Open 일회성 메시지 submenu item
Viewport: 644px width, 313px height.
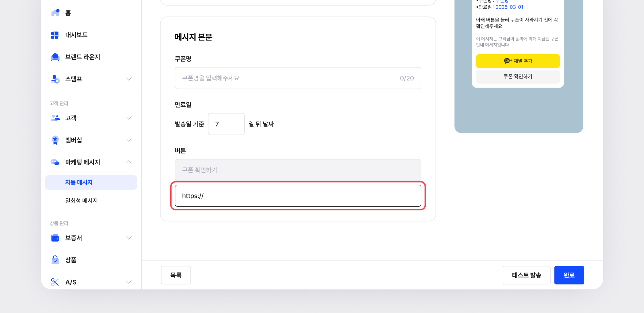click(x=82, y=201)
